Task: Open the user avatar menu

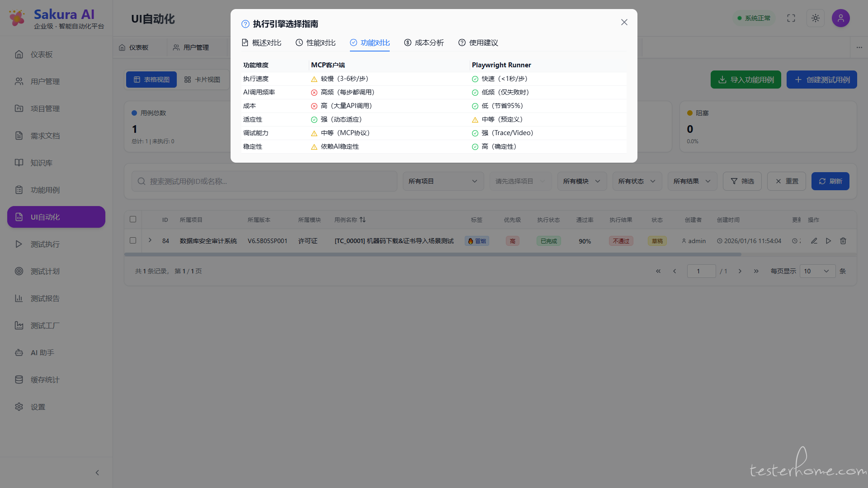Action: coord(841,18)
